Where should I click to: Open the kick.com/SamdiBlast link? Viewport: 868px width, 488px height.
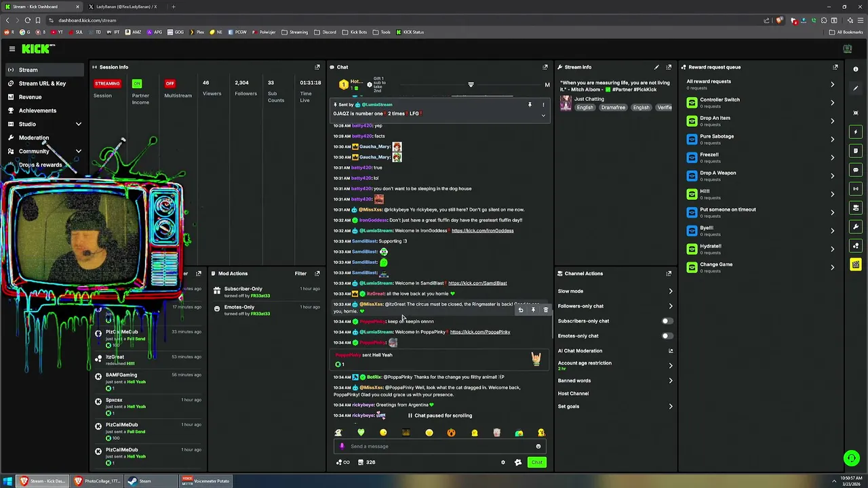click(477, 283)
